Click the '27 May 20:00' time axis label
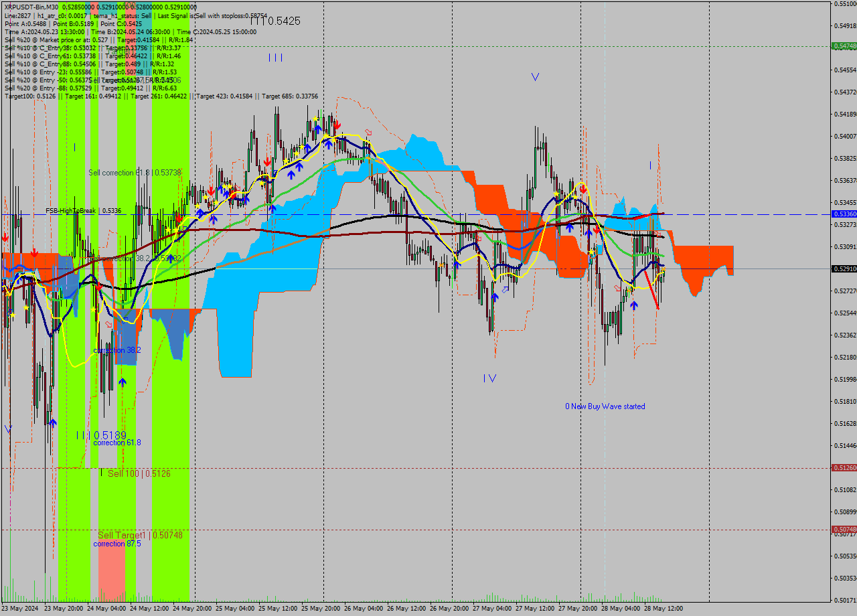The height and width of the screenshot is (616, 857). 578,609
